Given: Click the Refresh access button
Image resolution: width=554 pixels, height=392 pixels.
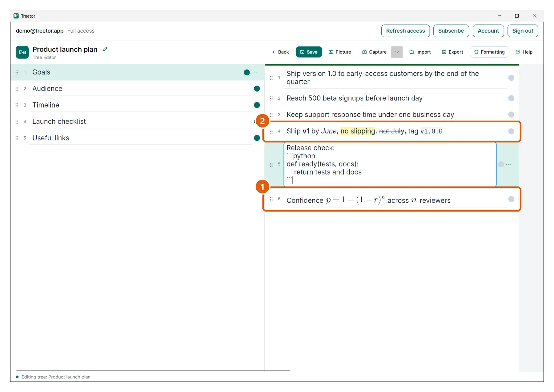Looking at the screenshot, I should (405, 31).
